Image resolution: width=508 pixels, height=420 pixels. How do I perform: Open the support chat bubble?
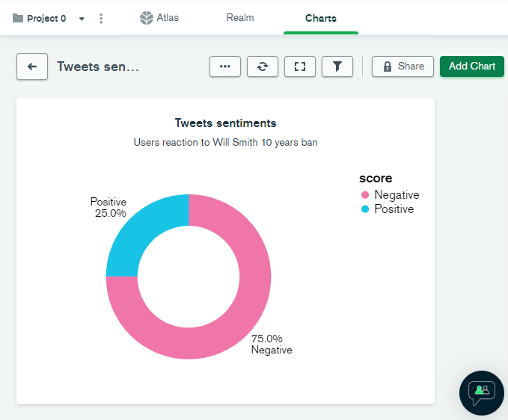(x=482, y=393)
